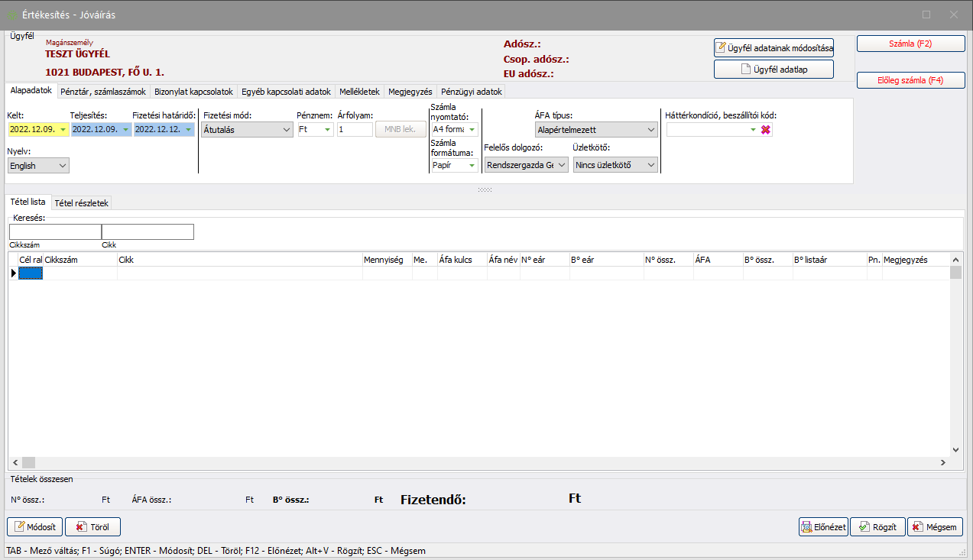Click the Cikkszám search input field

[x=55, y=232]
